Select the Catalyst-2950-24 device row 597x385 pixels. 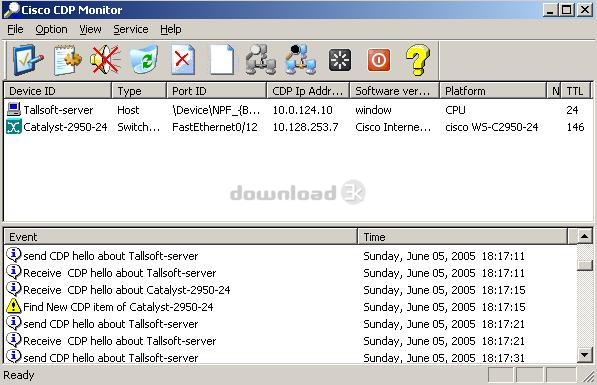[x=297, y=127]
